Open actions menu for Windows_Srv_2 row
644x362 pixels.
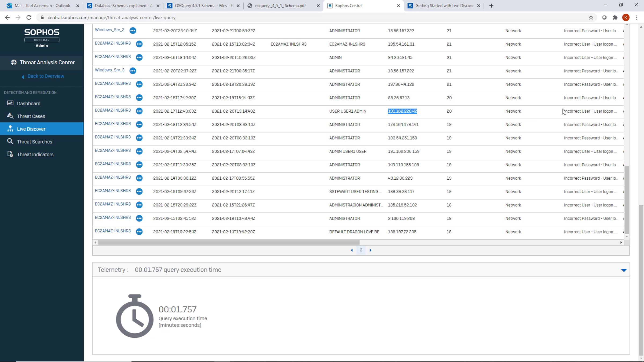point(133,31)
